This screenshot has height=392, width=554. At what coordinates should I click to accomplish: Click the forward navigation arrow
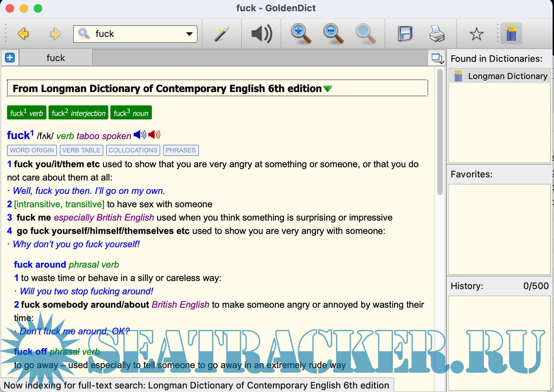pyautogui.click(x=55, y=34)
